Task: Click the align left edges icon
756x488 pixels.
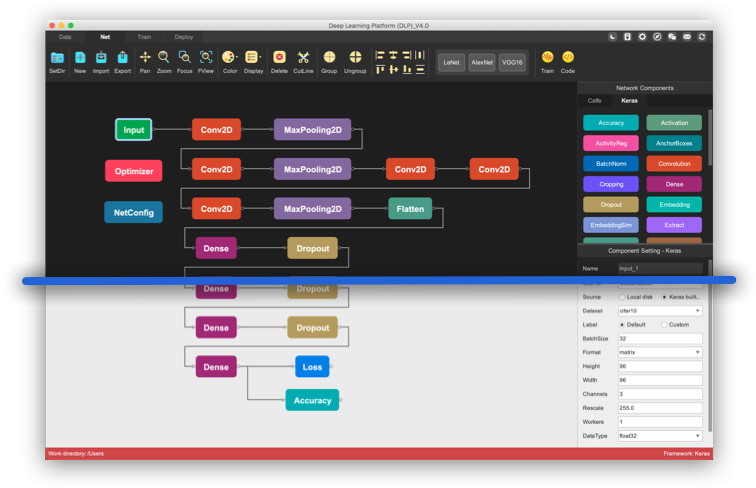Action: 380,55
